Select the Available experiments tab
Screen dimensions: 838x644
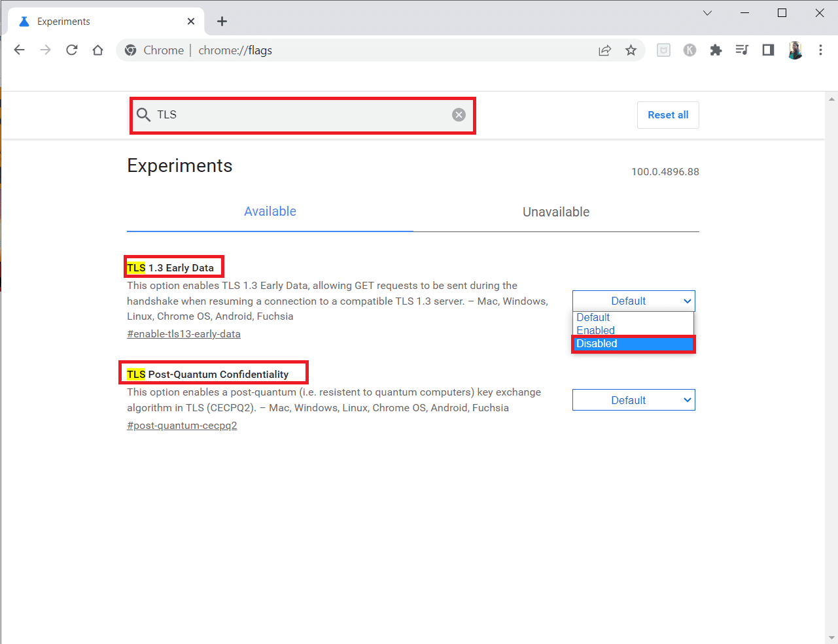tap(270, 211)
